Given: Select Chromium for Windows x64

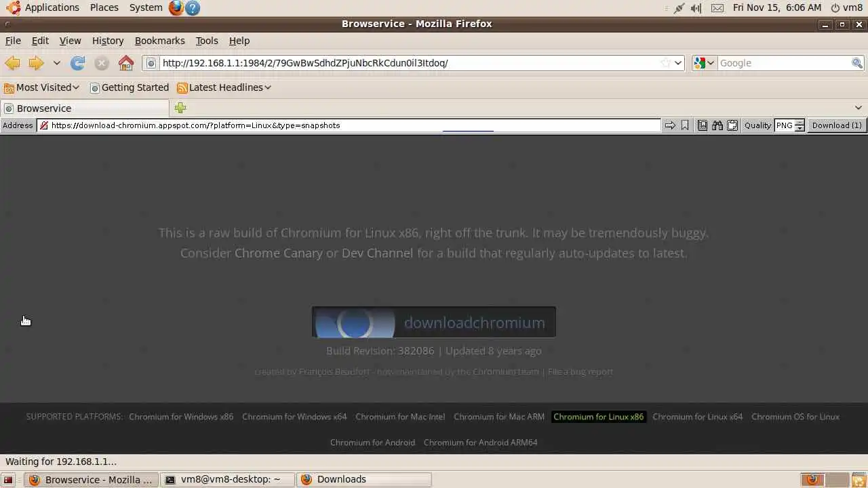Looking at the screenshot, I should [294, 417].
